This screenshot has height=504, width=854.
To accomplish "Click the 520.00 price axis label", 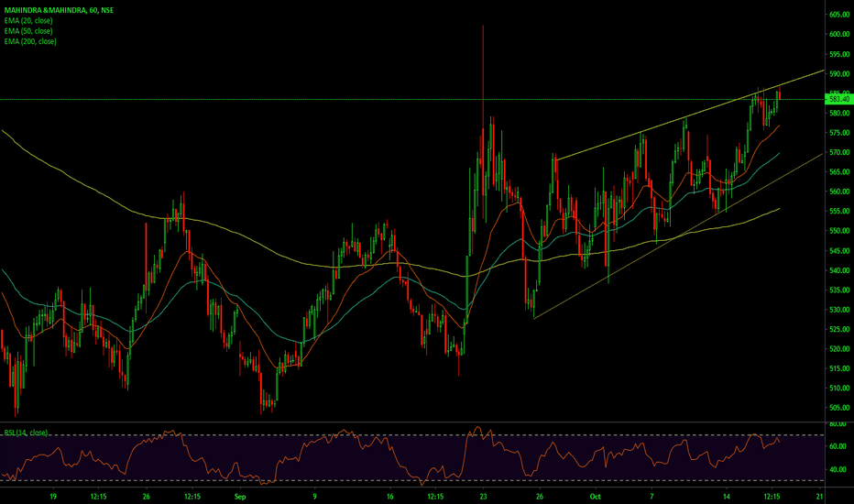I will [x=839, y=349].
